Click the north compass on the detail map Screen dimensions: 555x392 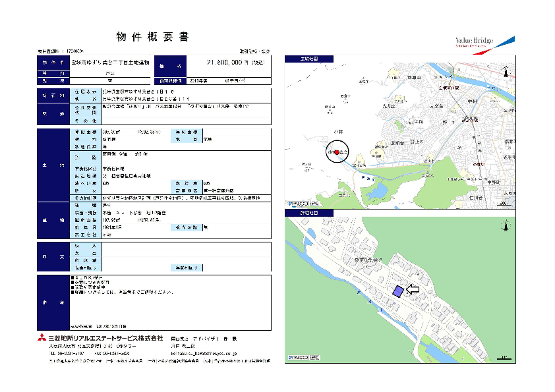tap(506, 226)
